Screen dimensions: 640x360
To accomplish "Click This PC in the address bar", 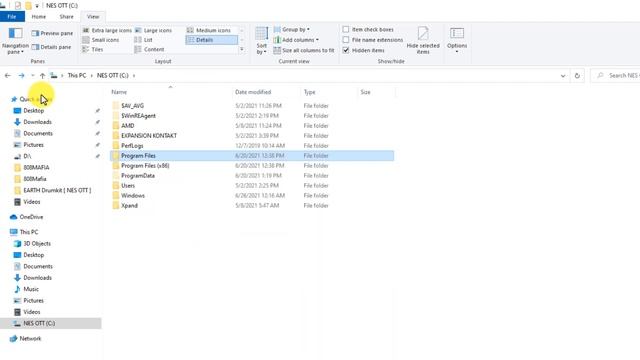I will point(77,76).
